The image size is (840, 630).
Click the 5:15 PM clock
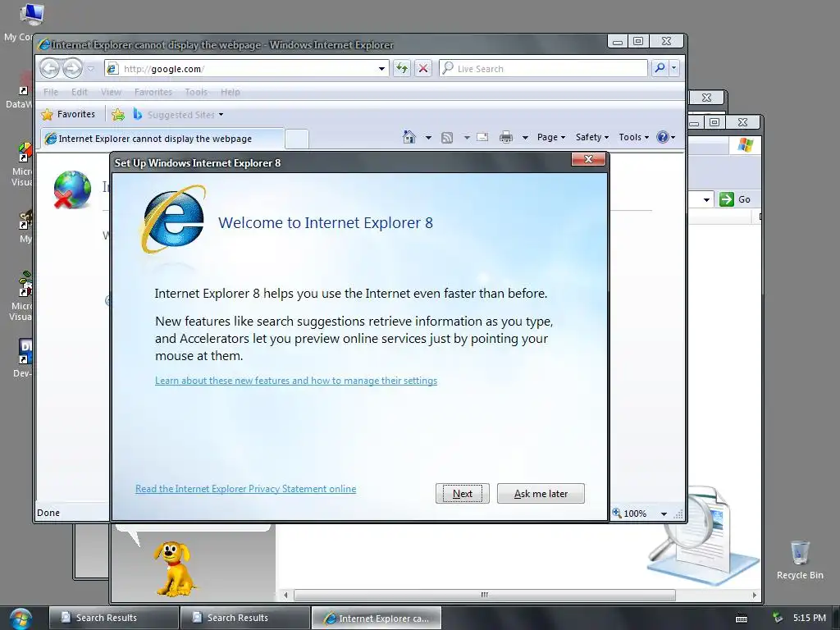point(809,618)
